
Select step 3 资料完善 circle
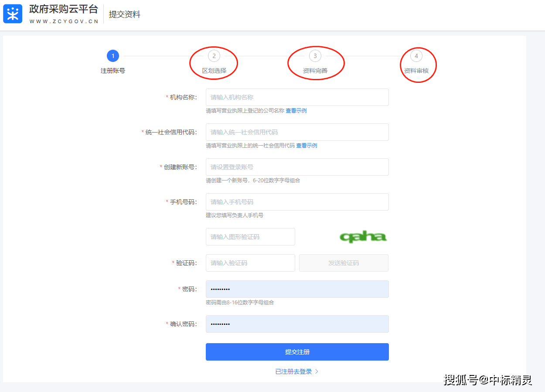click(315, 56)
